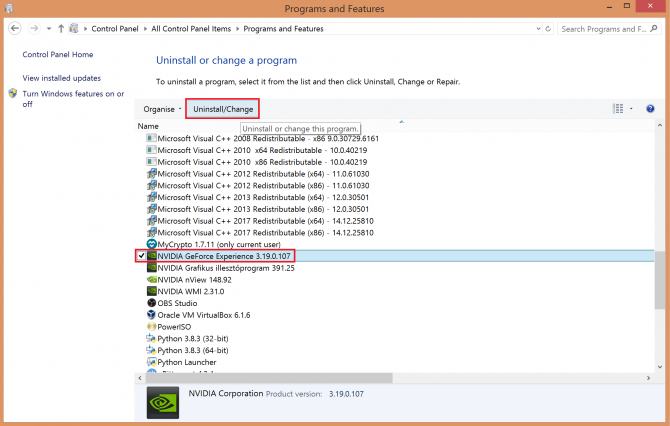Select Python 3.8.3 (32-bit) text
This screenshot has height=426, width=670.
point(193,338)
